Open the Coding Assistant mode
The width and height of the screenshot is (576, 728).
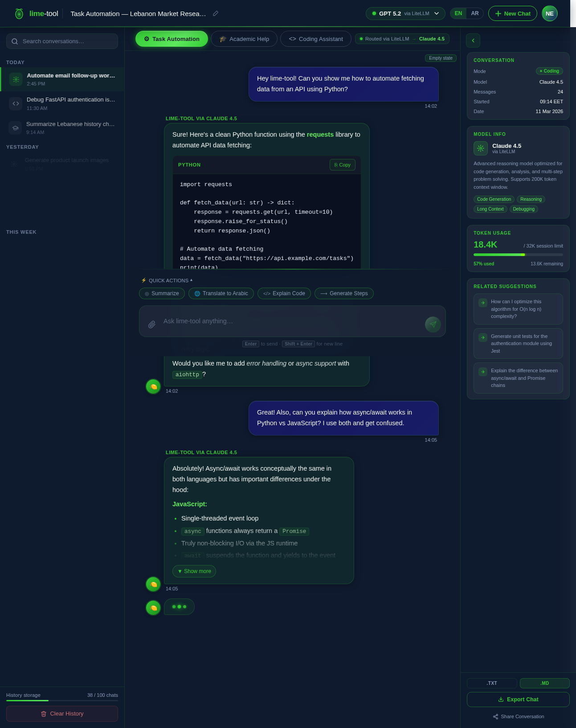[x=315, y=39]
